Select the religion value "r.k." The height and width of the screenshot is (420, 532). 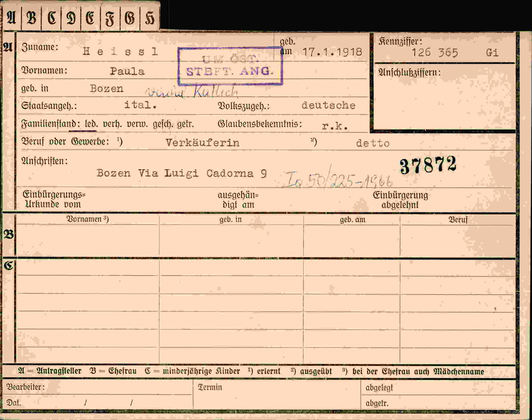click(335, 126)
